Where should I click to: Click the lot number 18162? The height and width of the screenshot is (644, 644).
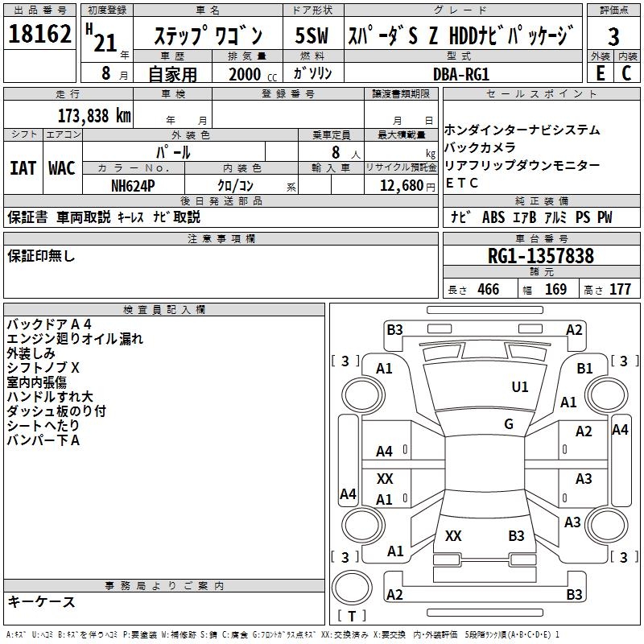(39, 35)
